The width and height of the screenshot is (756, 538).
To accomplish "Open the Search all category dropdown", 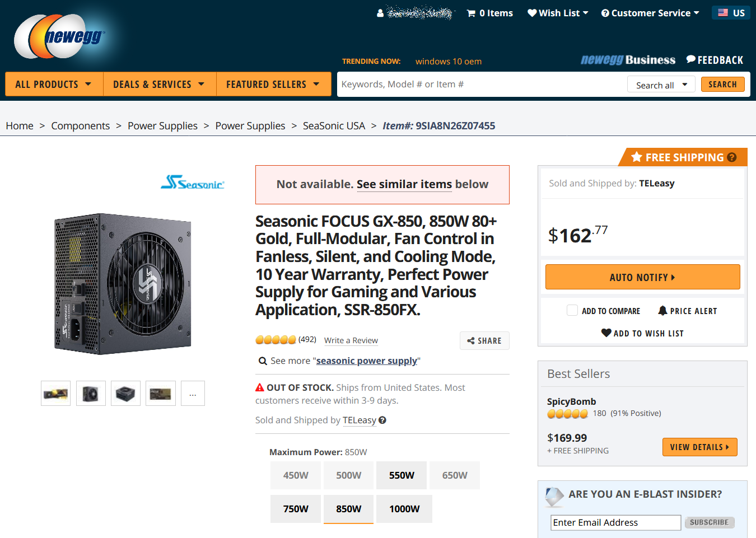I will click(x=661, y=85).
